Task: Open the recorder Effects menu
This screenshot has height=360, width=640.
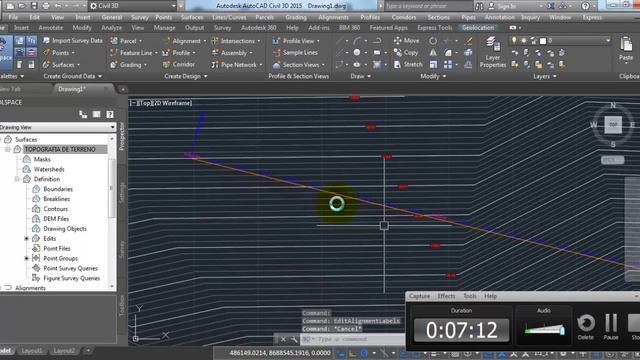Action: point(446,296)
